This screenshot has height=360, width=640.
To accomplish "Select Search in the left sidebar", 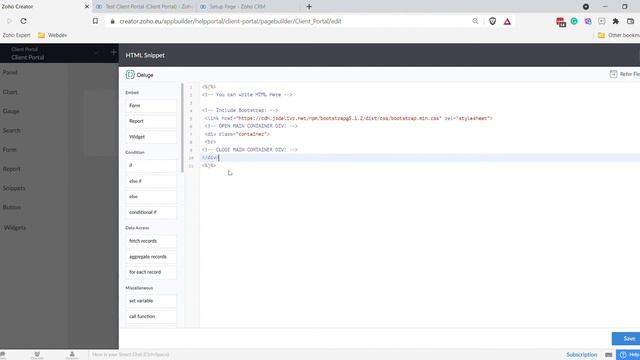I will click(x=11, y=130).
